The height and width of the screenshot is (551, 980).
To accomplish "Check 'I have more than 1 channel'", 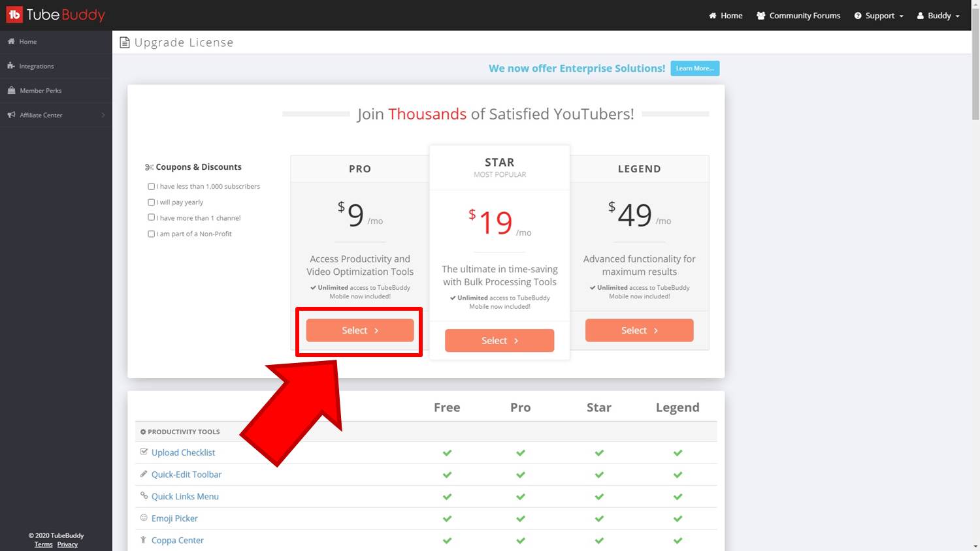I will point(152,217).
